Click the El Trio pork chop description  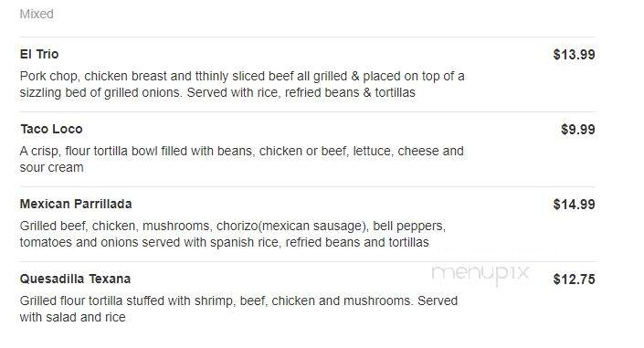pyautogui.click(x=242, y=84)
